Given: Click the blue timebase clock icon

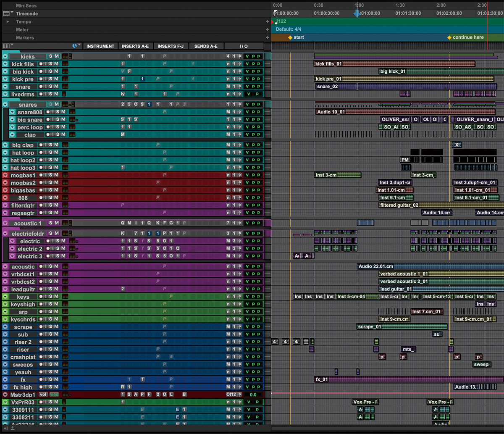Looking at the screenshot, I should tap(75, 46).
